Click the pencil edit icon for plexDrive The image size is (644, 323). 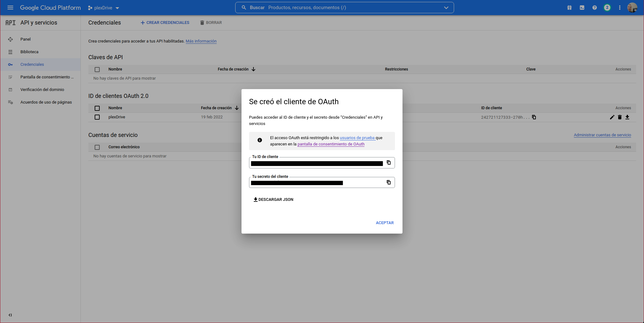(612, 117)
